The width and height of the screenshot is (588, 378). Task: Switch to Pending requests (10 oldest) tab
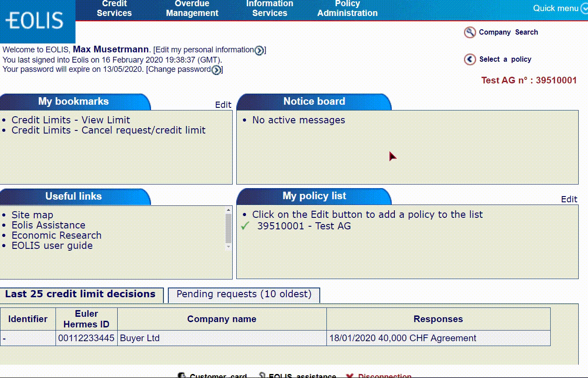[x=244, y=295]
